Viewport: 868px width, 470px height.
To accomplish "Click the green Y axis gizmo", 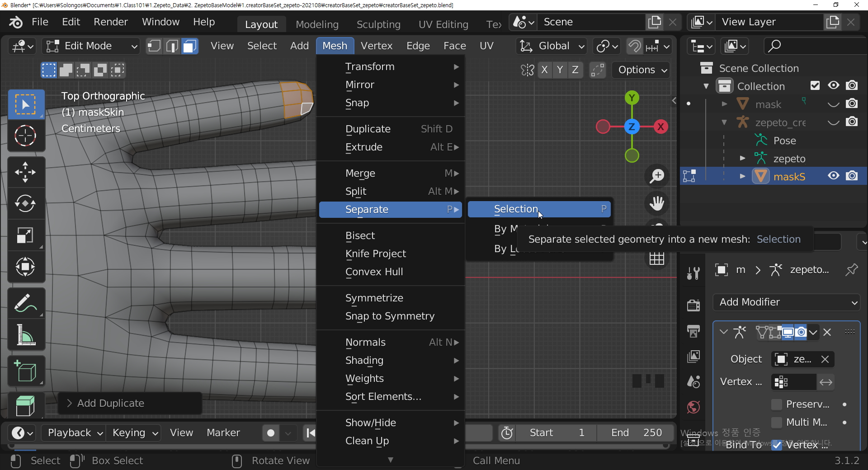I will click(x=632, y=98).
